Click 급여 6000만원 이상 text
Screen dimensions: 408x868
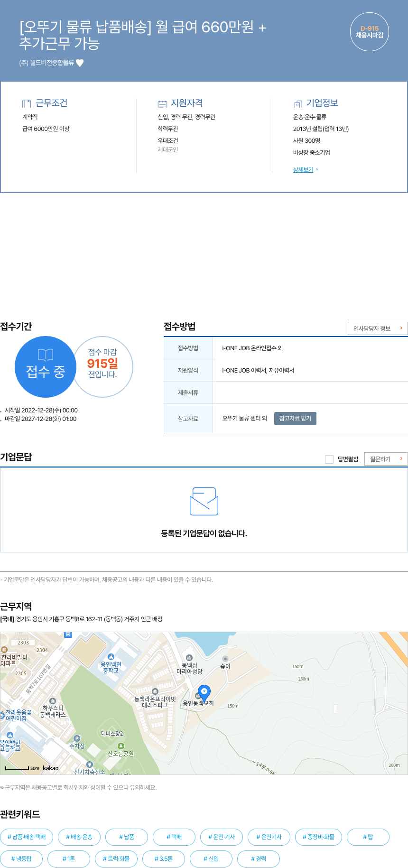[x=46, y=129]
